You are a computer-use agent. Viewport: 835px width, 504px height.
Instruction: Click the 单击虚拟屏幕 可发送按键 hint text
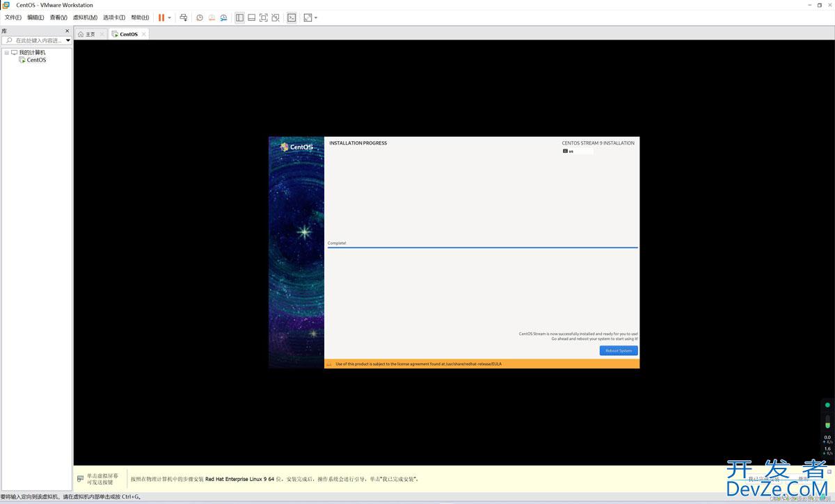coord(102,479)
